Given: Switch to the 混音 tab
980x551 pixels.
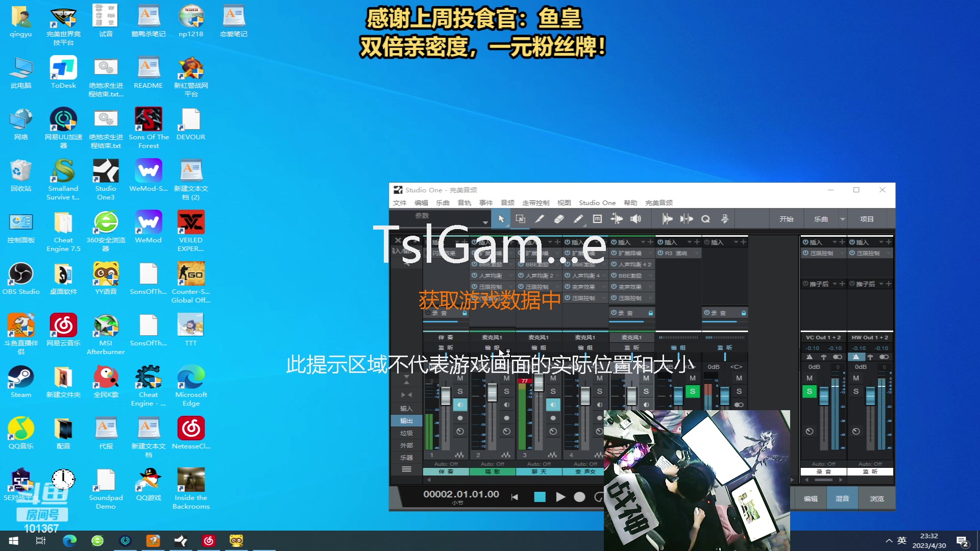Looking at the screenshot, I should 842,498.
